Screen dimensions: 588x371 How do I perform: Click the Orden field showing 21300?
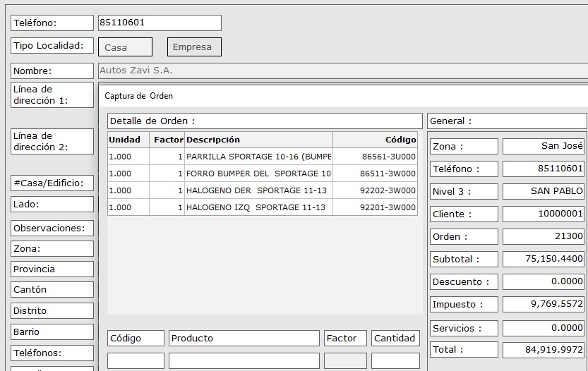[544, 236]
